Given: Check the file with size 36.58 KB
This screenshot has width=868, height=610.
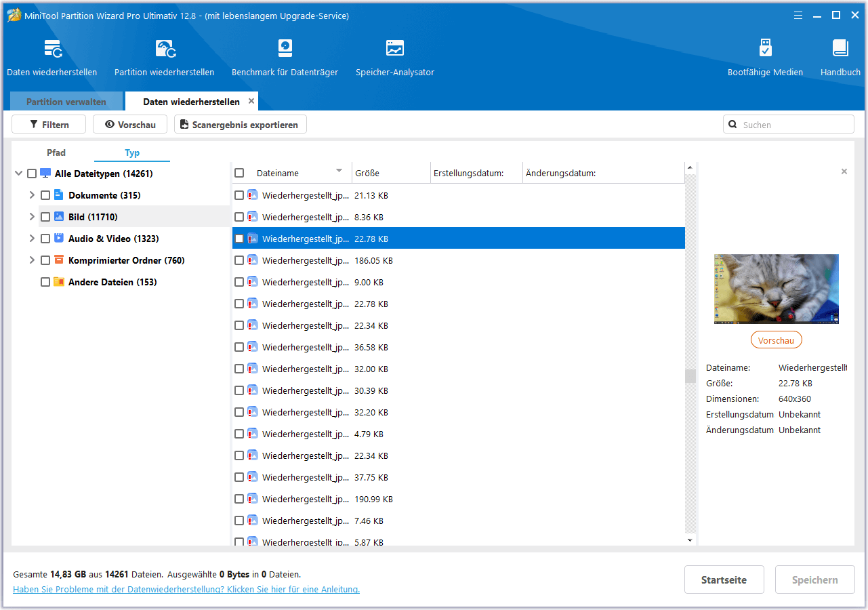Looking at the screenshot, I should coord(239,347).
